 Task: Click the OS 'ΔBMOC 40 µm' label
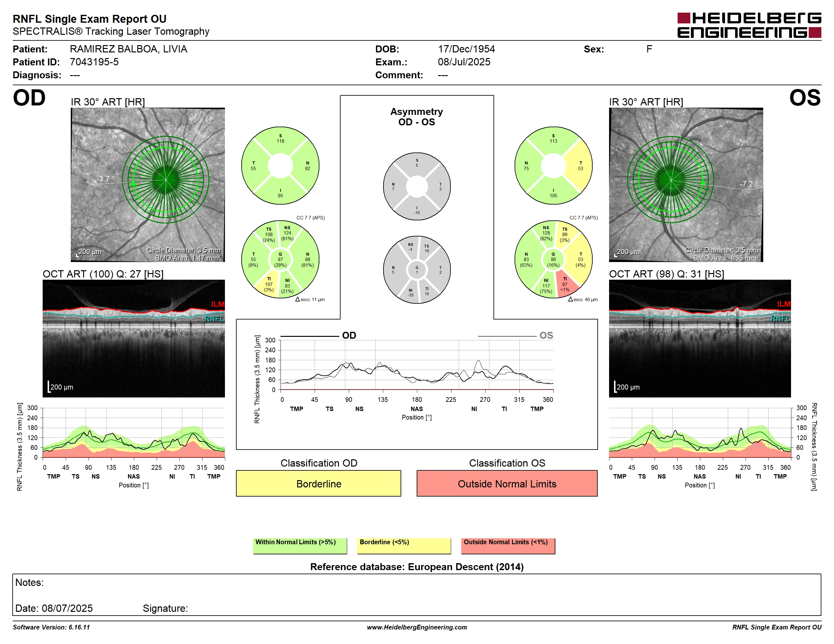point(583,300)
